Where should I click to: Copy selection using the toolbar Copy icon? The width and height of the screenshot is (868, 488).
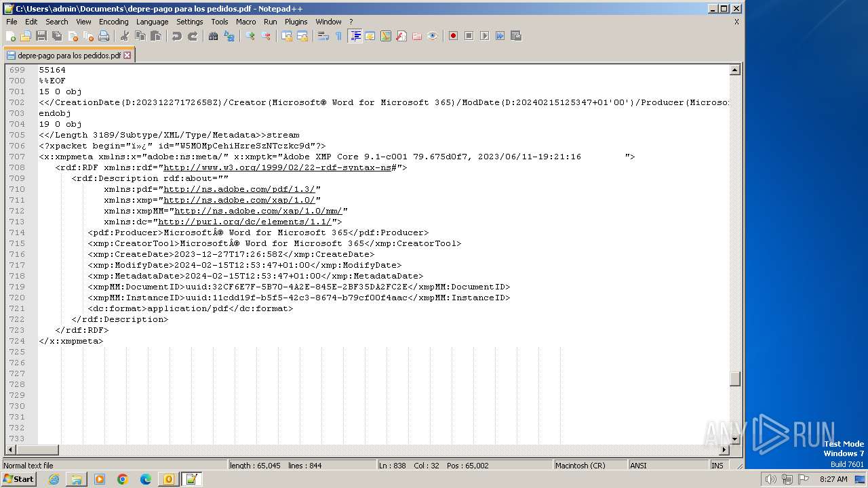[x=140, y=36]
